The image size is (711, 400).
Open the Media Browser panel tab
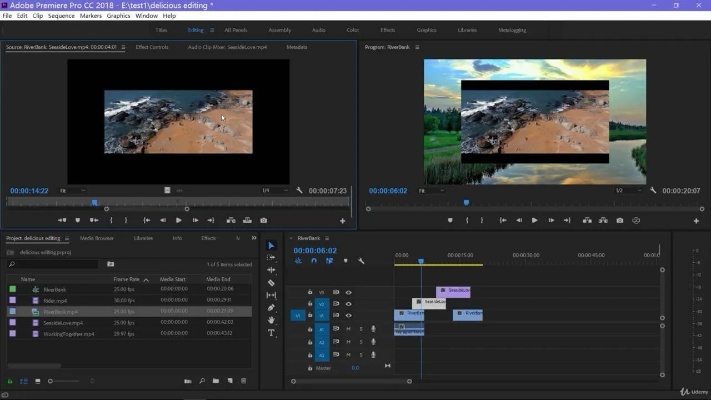97,238
